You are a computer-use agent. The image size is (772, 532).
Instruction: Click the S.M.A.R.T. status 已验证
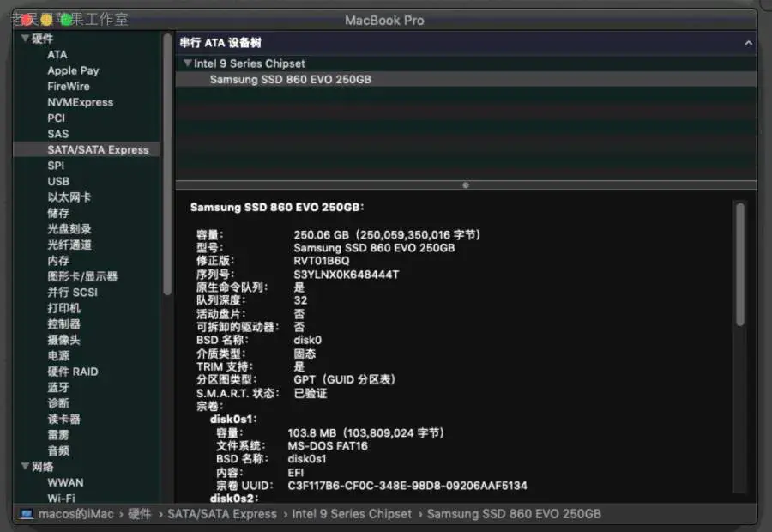(x=311, y=393)
